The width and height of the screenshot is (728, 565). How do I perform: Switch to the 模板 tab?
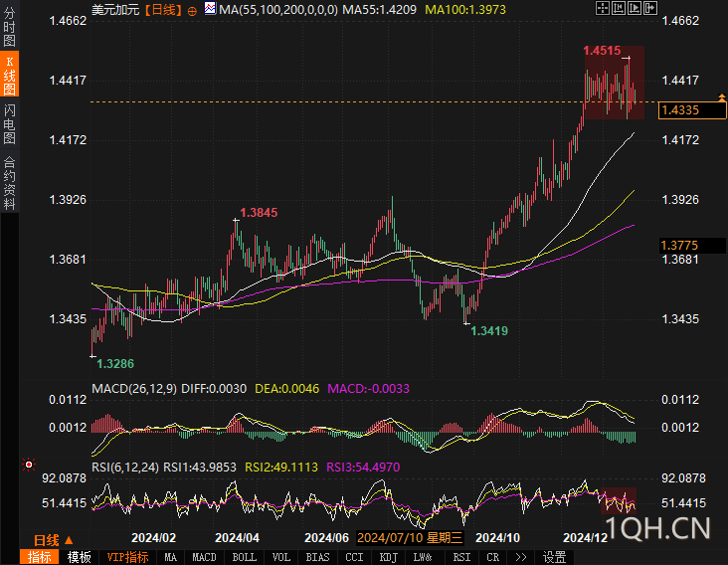click(x=79, y=557)
